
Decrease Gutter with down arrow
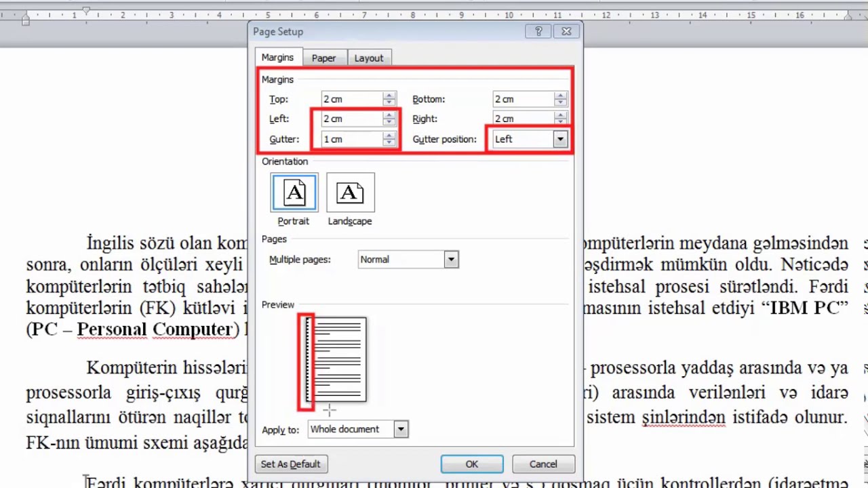click(389, 143)
